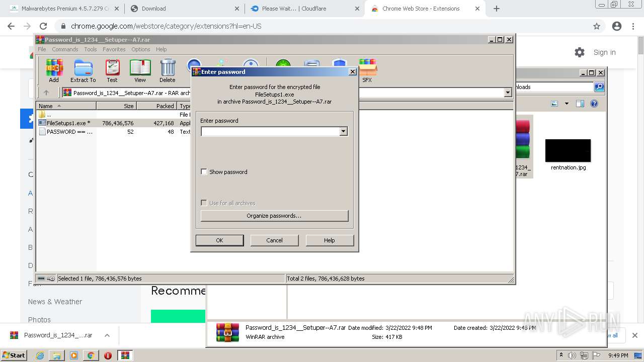Click Cancel in the password dialog

274,240
